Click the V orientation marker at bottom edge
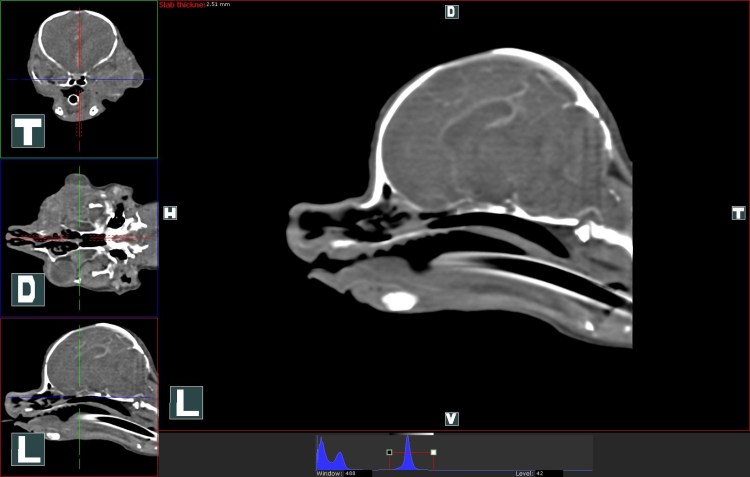Viewport: 750px width, 477px height. pyautogui.click(x=451, y=418)
